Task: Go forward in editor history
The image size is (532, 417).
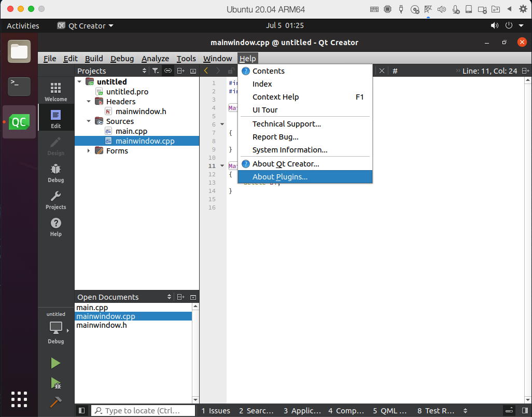Action: [218, 71]
